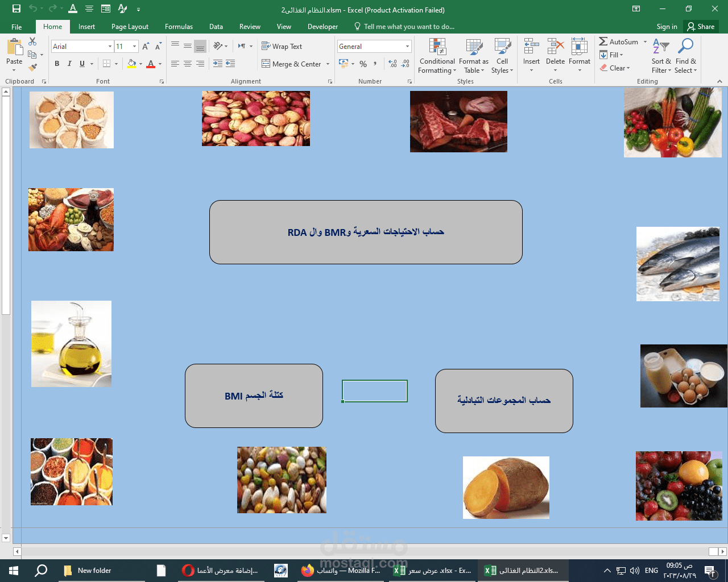Open the font size dropdown showing 11
This screenshot has width=728, height=582.
click(134, 46)
